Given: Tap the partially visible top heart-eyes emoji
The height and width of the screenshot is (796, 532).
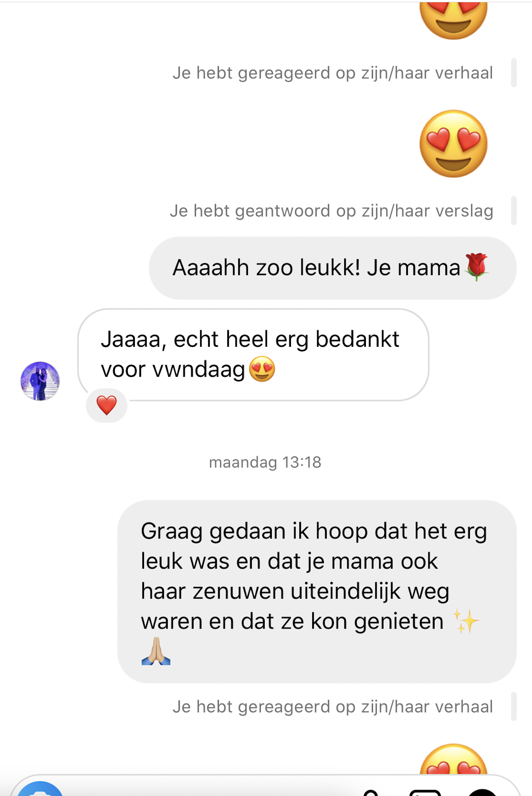Looking at the screenshot, I should coord(453,20).
